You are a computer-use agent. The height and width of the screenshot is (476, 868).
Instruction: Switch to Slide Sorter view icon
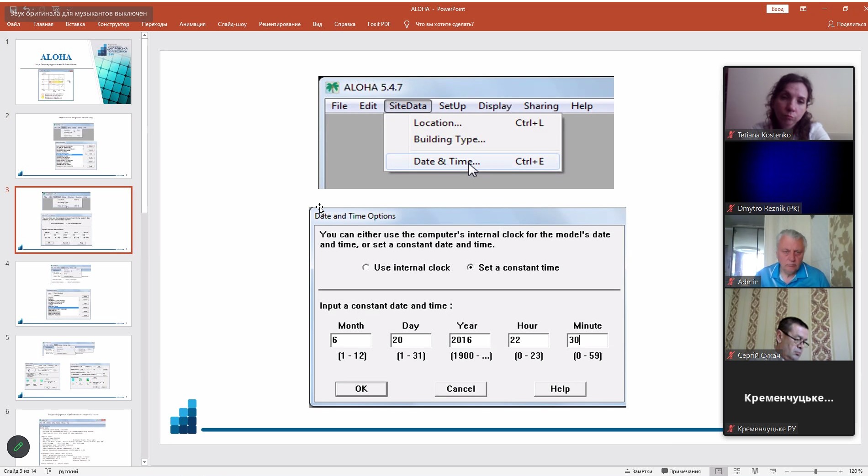coord(737,471)
